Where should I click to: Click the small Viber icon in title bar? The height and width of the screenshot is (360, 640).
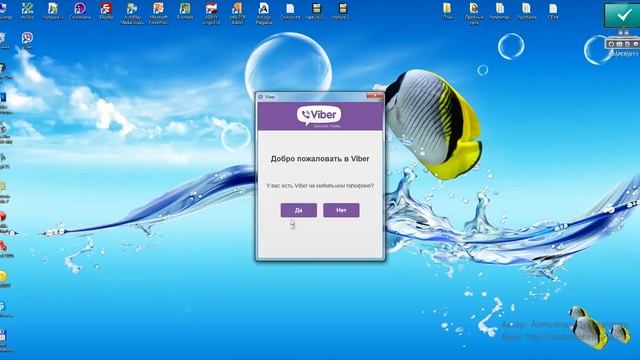261,97
